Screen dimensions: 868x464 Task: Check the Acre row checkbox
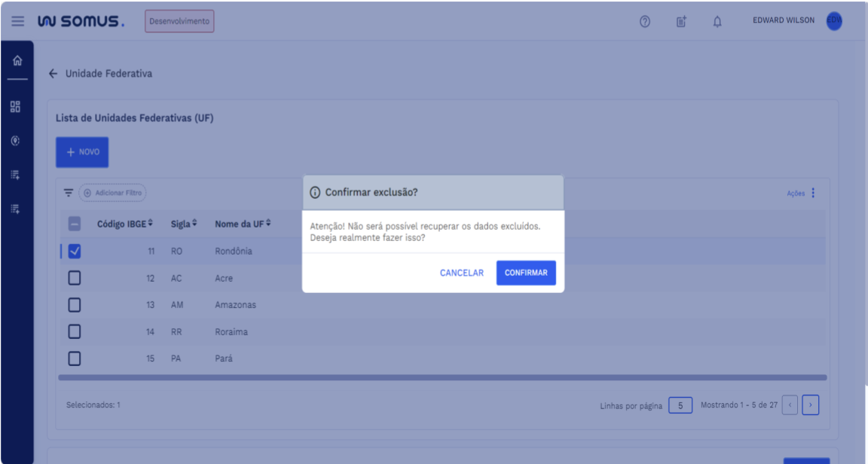(x=74, y=278)
